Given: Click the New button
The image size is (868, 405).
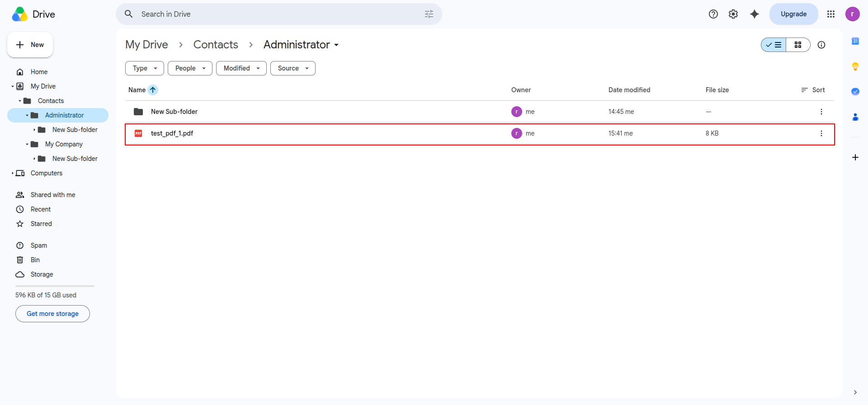Looking at the screenshot, I should (x=30, y=45).
